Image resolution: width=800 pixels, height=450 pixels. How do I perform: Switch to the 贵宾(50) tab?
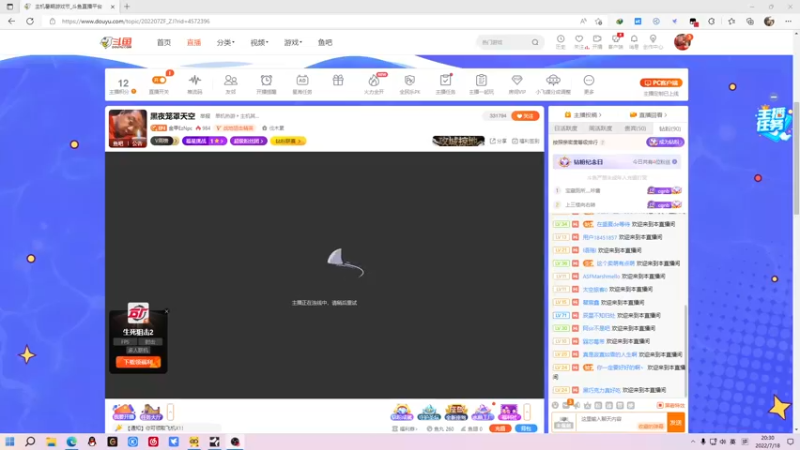(635, 129)
